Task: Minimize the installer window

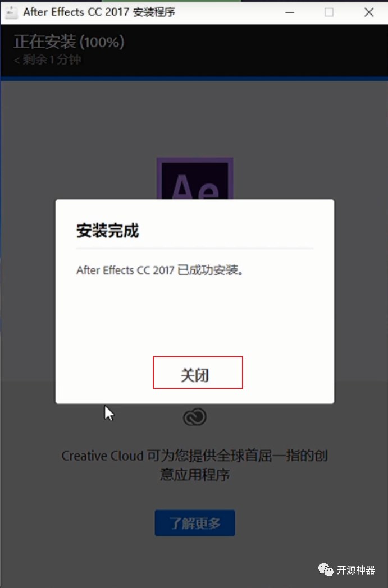Action: pyautogui.click(x=289, y=12)
